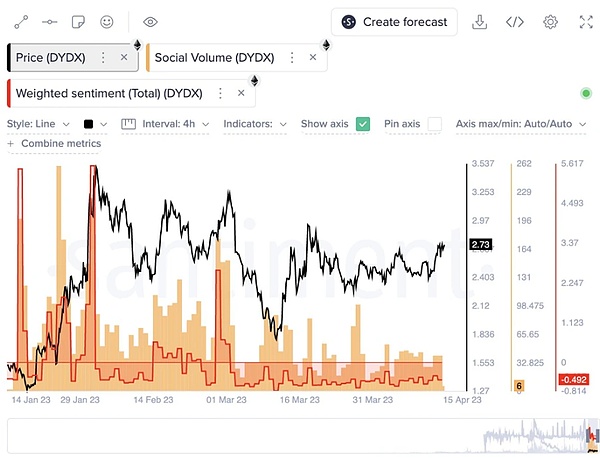Screen dimensions: 600x458
Task: Click the black color swatch
Action: pyautogui.click(x=88, y=124)
